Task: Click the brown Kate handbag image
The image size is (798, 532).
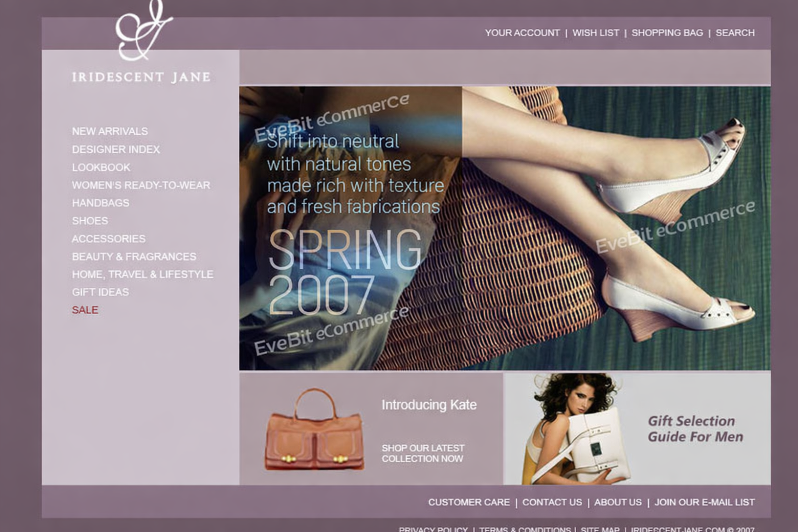Action: click(x=314, y=430)
